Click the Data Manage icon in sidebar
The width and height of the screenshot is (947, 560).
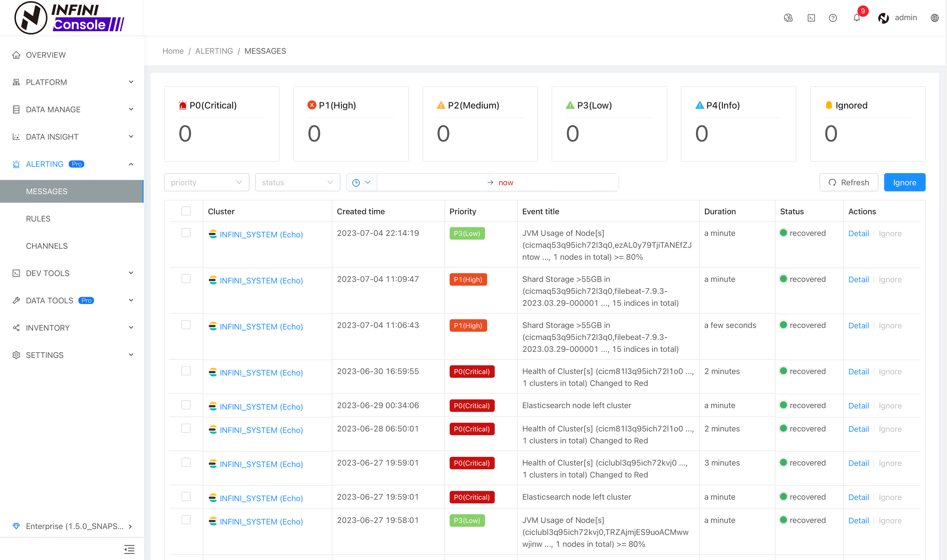(16, 109)
